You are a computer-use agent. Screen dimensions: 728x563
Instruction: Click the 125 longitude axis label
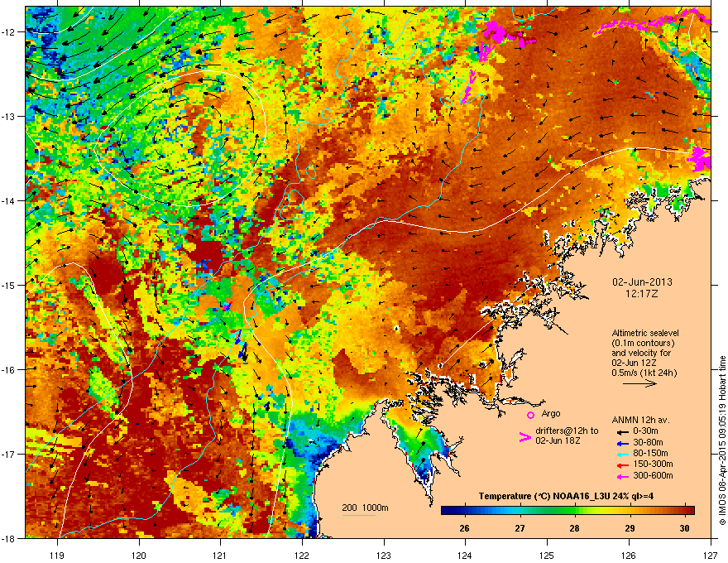pos(547,556)
